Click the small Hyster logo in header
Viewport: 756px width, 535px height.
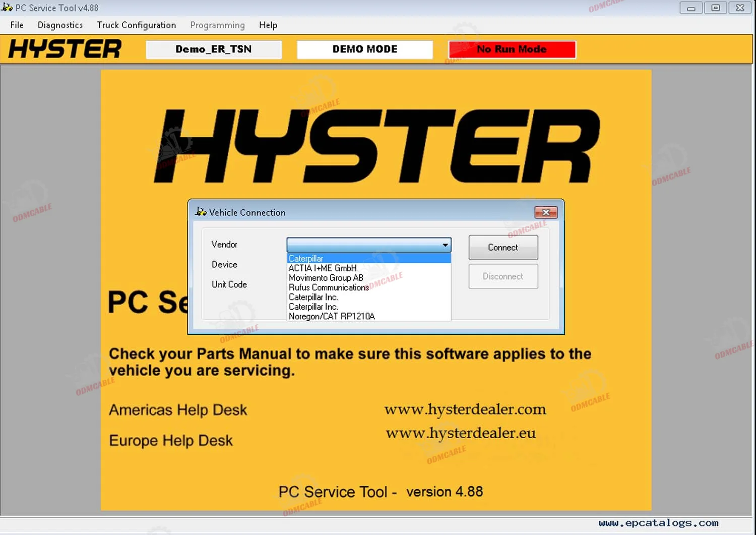pyautogui.click(x=65, y=49)
